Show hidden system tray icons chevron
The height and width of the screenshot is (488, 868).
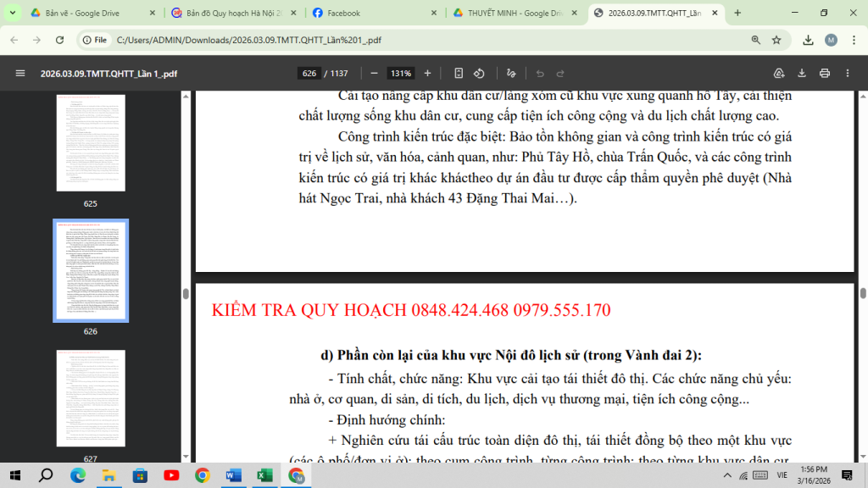(727, 475)
